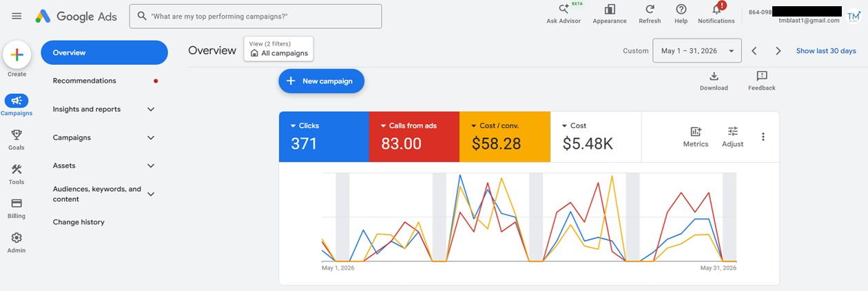Screen dimensions: 868x291
Task: Open chart Adjust options
Action: tap(733, 137)
